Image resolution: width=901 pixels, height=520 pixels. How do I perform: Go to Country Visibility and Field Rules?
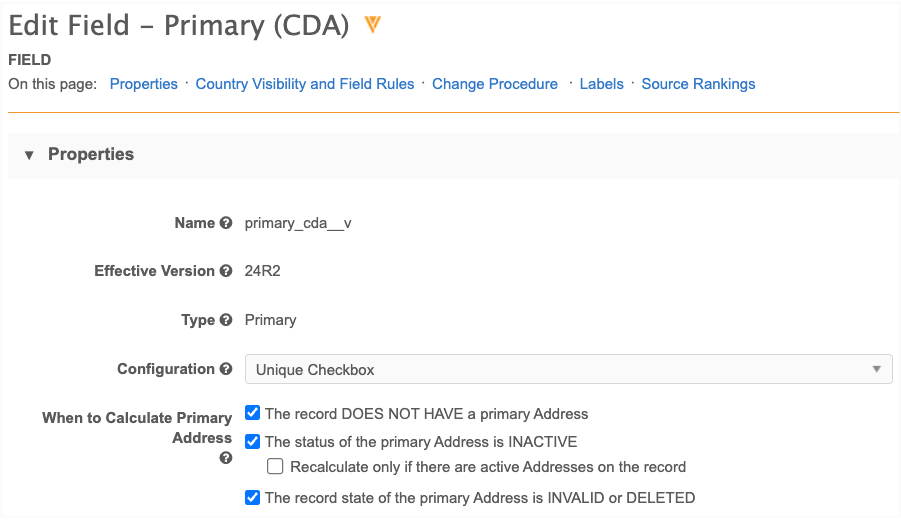tap(305, 84)
